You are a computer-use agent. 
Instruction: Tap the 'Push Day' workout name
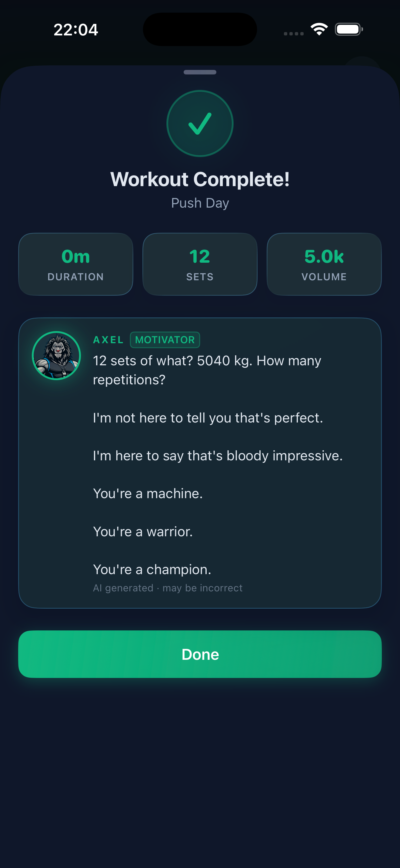200,203
